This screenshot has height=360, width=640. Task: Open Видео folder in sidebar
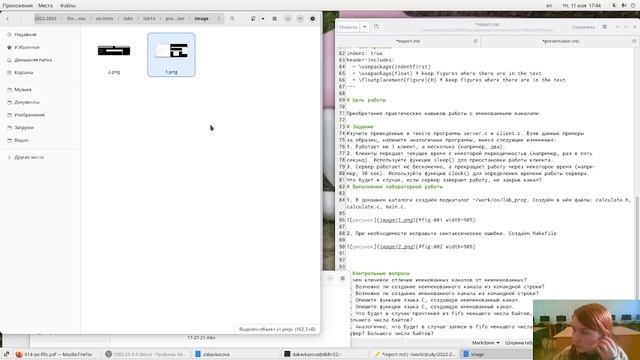click(21, 140)
